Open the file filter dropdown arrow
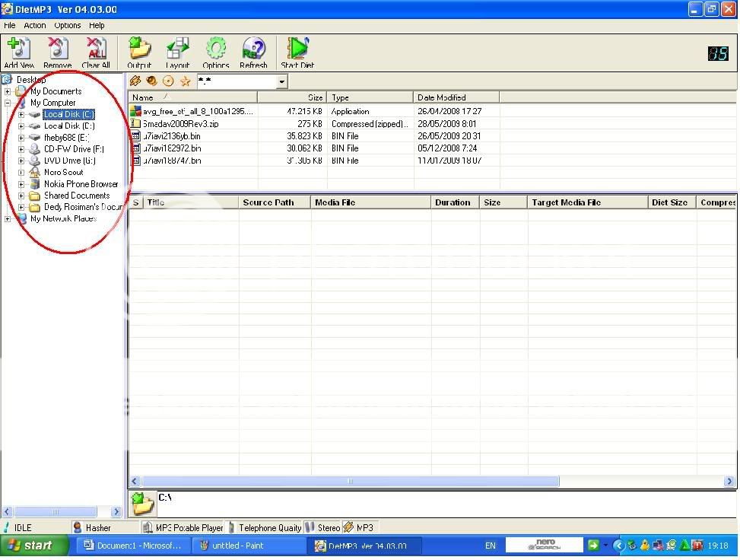Viewport: 740px width, 560px height. click(x=281, y=82)
